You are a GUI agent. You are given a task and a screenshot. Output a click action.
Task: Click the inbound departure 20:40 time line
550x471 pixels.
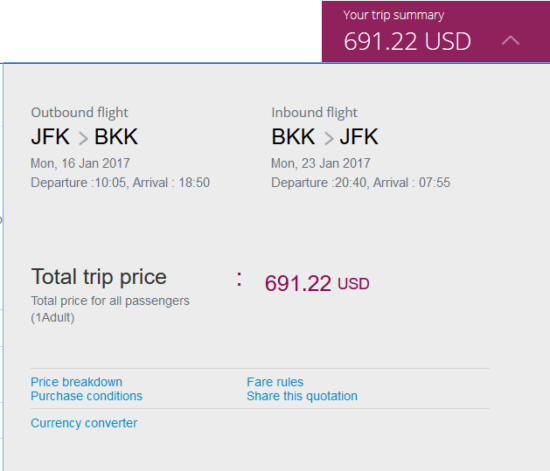click(x=361, y=183)
